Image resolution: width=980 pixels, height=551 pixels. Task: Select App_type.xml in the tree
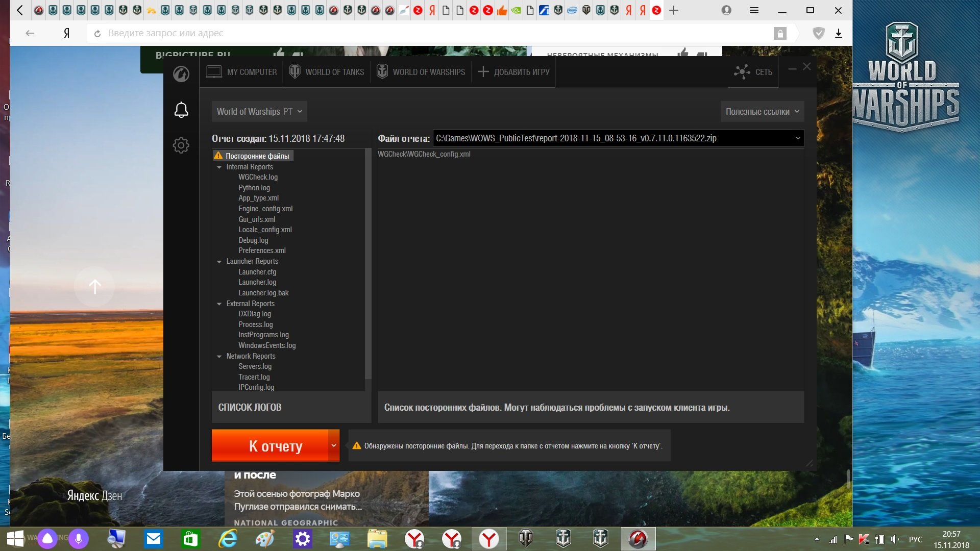click(258, 198)
